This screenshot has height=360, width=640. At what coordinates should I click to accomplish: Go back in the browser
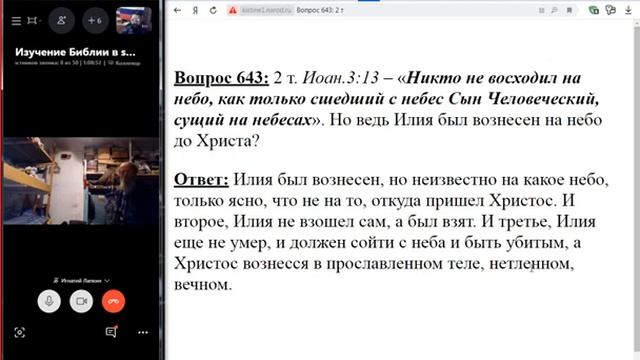[x=177, y=10]
